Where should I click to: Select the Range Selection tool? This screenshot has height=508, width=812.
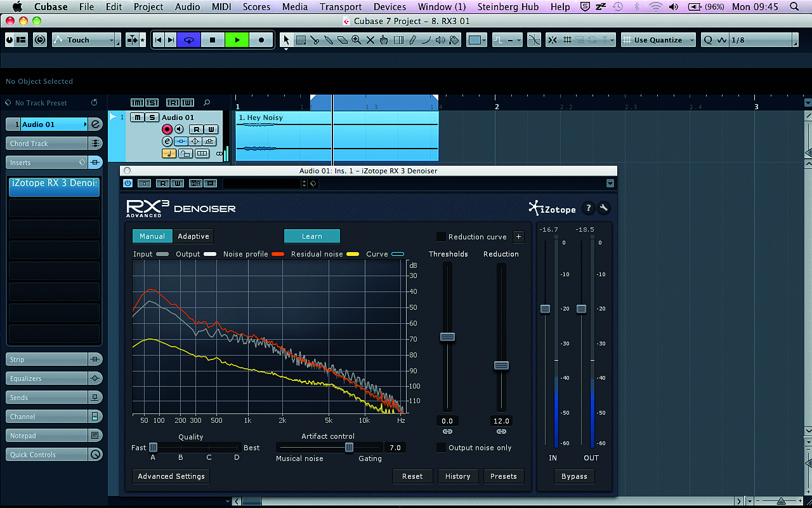[x=301, y=40]
